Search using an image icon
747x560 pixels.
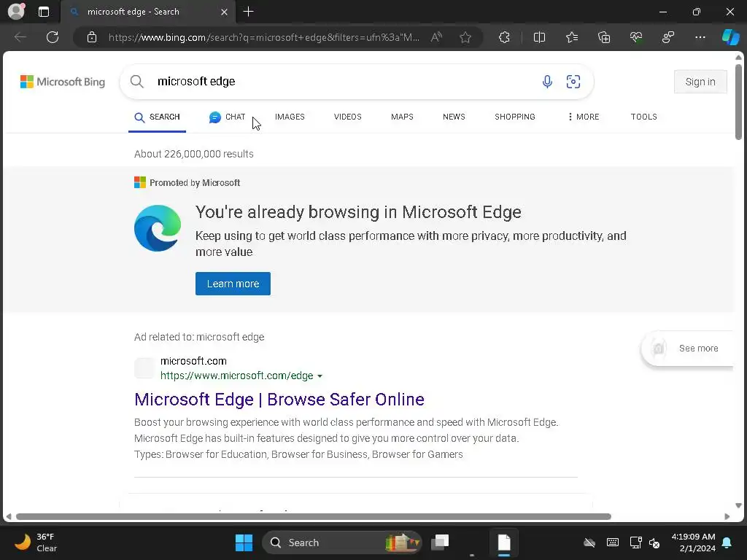[573, 82]
